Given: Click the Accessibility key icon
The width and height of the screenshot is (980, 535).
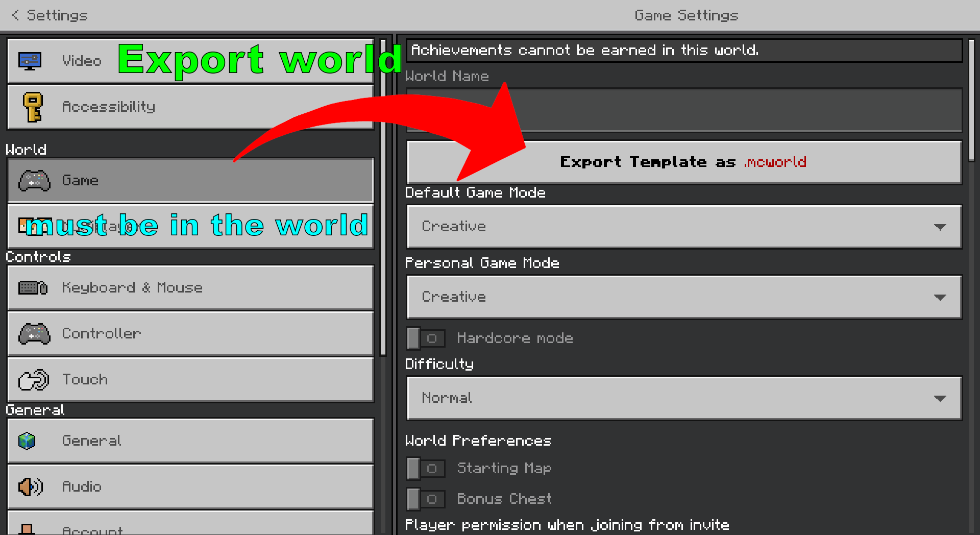Looking at the screenshot, I should point(33,107).
